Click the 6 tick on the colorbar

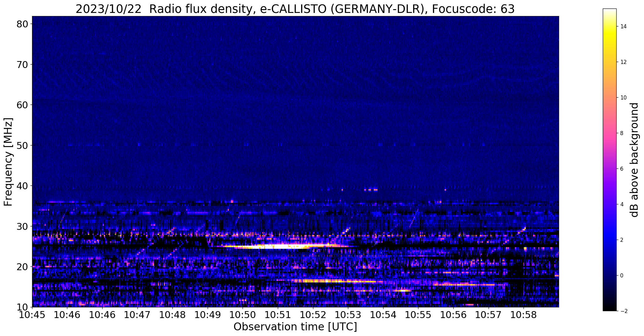pos(622,169)
